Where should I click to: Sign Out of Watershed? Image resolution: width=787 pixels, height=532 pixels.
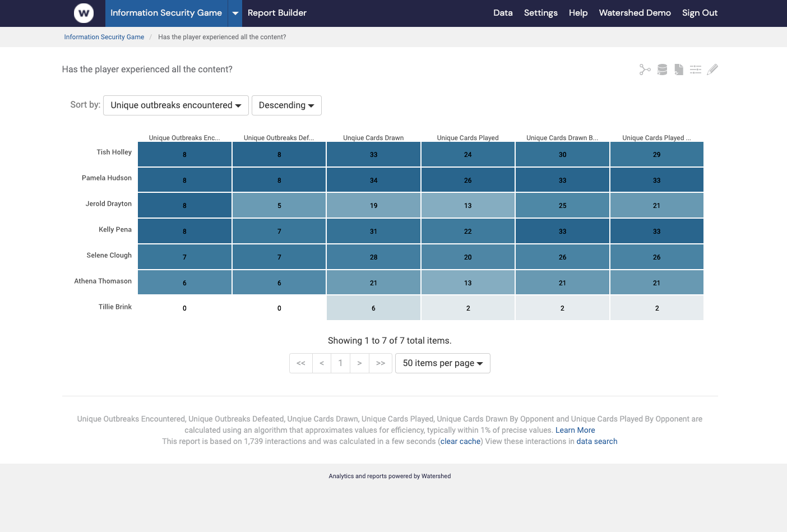(700, 13)
